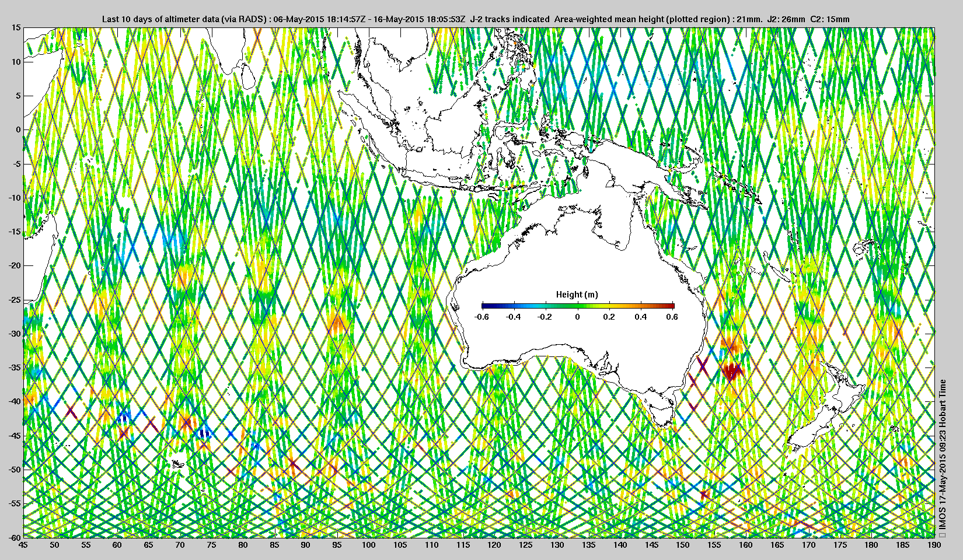Click longitude tick label 190
The image size is (963, 560).
pyautogui.click(x=934, y=545)
